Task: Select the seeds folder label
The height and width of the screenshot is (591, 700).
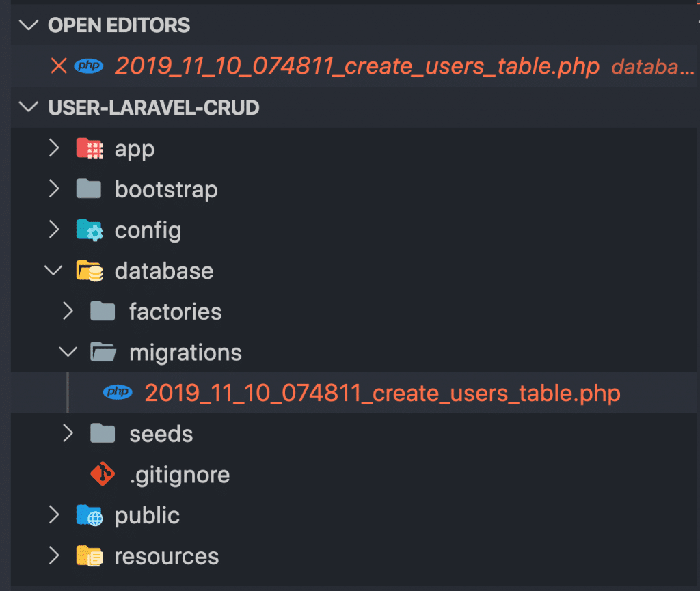Action: 161,434
